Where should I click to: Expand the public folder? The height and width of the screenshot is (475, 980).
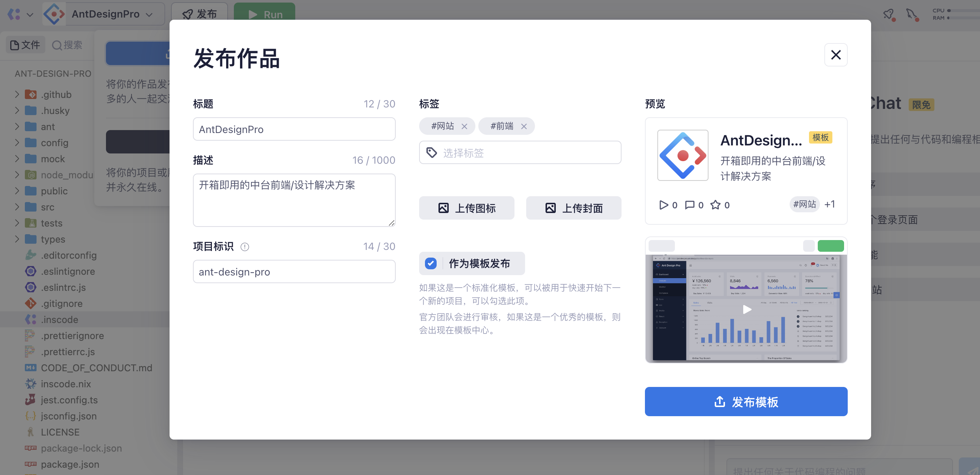pos(17,191)
